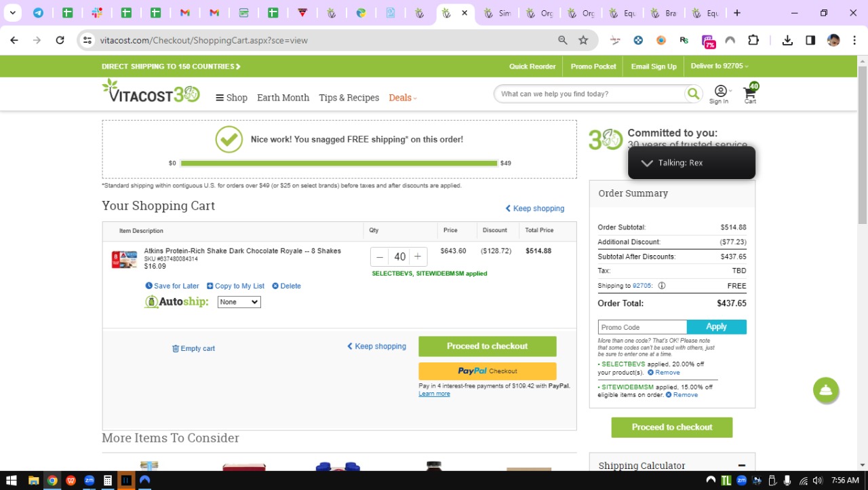The height and width of the screenshot is (490, 868).
Task: Open the Calculator from the taskbar
Action: click(108, 480)
